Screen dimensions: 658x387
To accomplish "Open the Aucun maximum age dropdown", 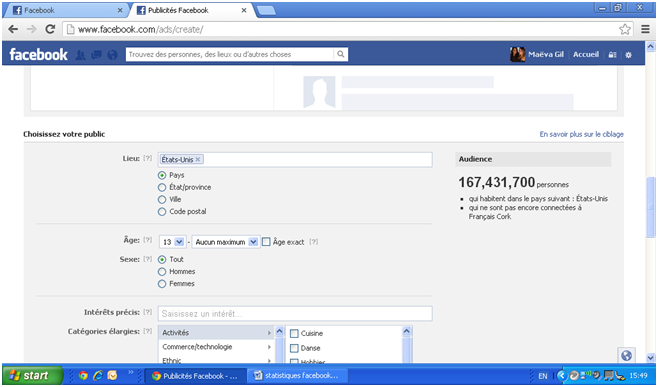I will click(226, 242).
